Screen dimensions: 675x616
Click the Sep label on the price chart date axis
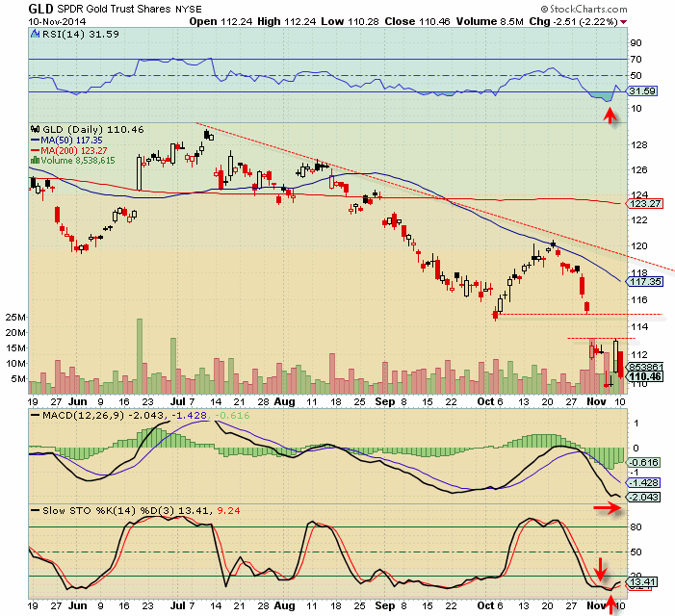point(385,401)
